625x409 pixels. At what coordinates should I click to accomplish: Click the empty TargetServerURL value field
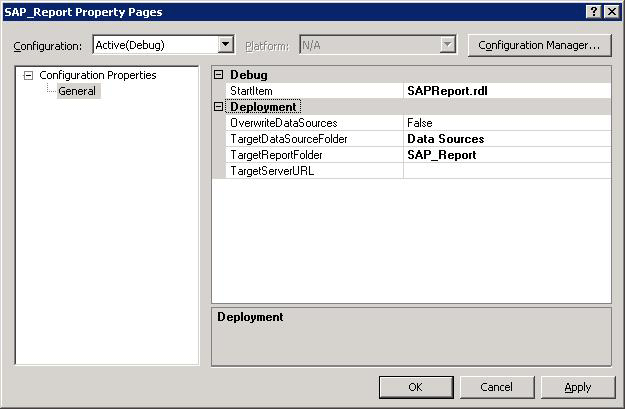pyautogui.click(x=507, y=171)
